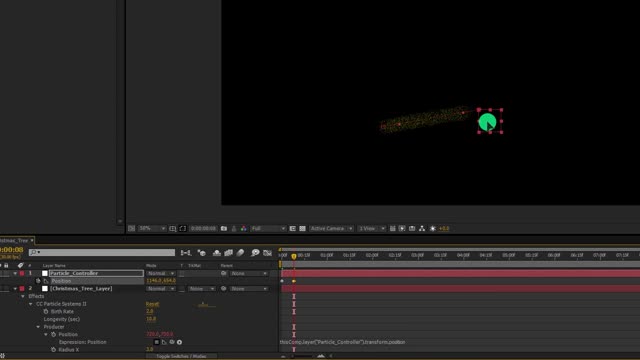
Task: Click the expression graph icon
Action: tap(164, 342)
